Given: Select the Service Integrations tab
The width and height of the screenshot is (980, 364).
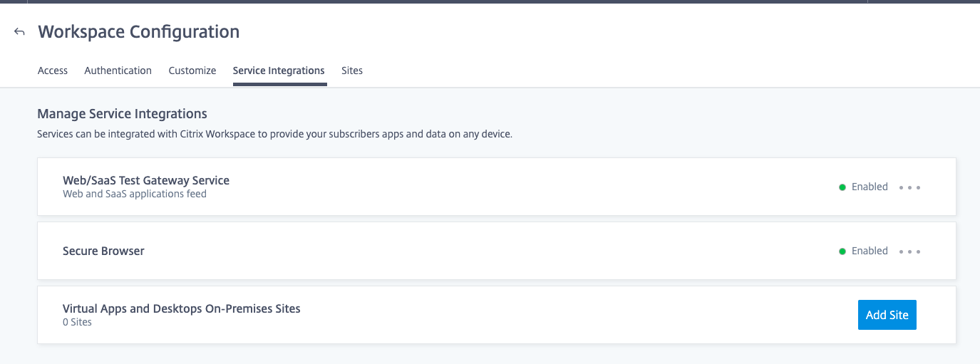Looking at the screenshot, I should pyautogui.click(x=279, y=71).
